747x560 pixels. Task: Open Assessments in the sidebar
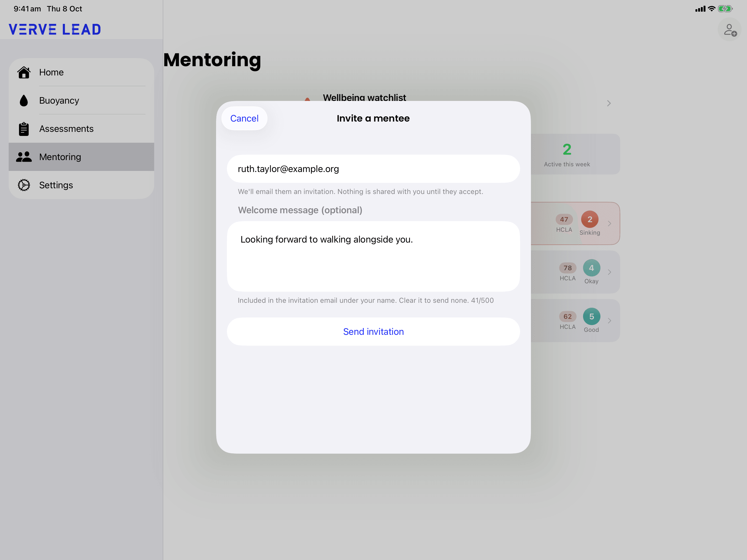click(x=81, y=129)
